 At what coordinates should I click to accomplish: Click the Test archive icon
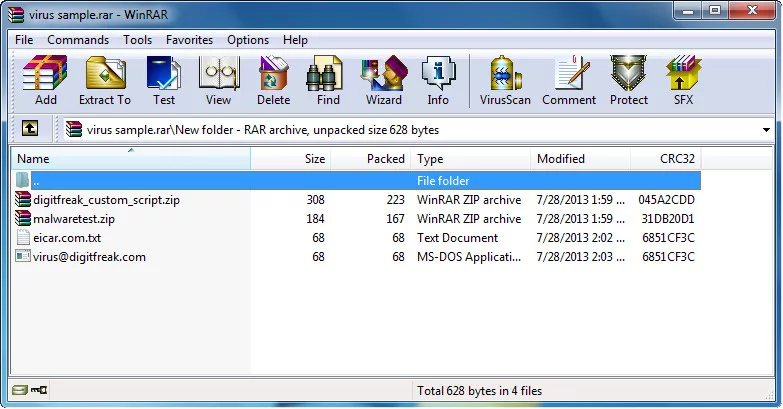(x=164, y=73)
